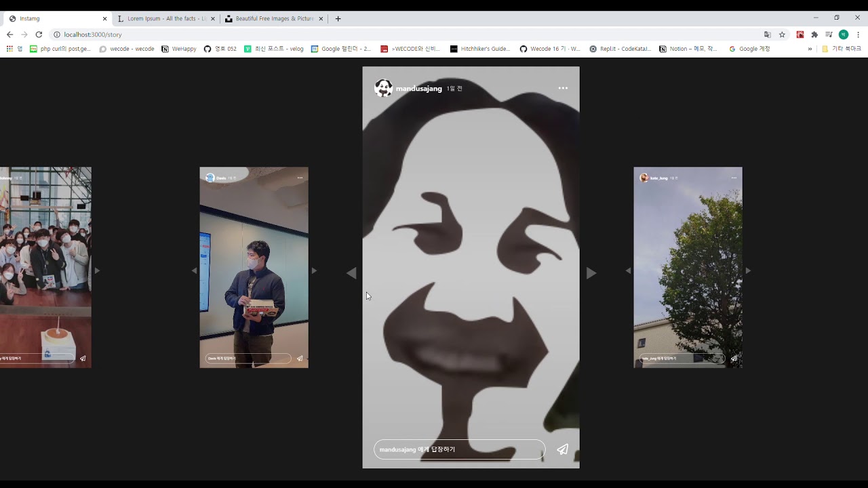The height and width of the screenshot is (488, 868).
Task: Switch to the Lorem Ipsum browser tab
Action: 166,19
